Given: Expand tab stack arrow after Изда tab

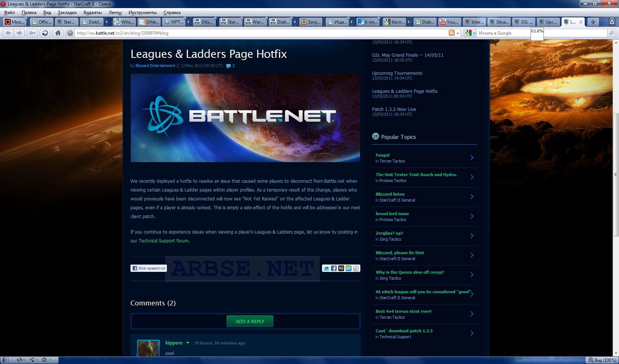Looking at the screenshot, I should click(352, 22).
